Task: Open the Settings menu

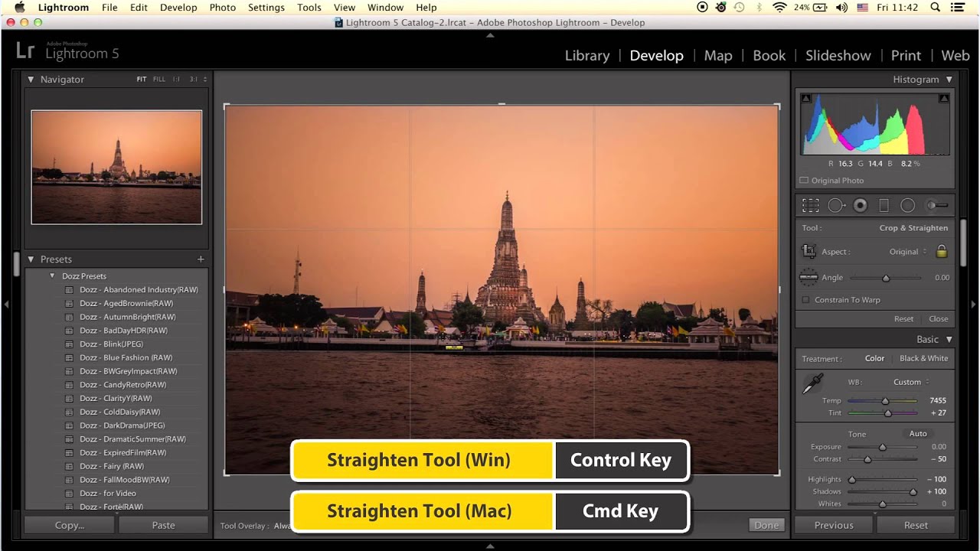Action: coord(266,8)
